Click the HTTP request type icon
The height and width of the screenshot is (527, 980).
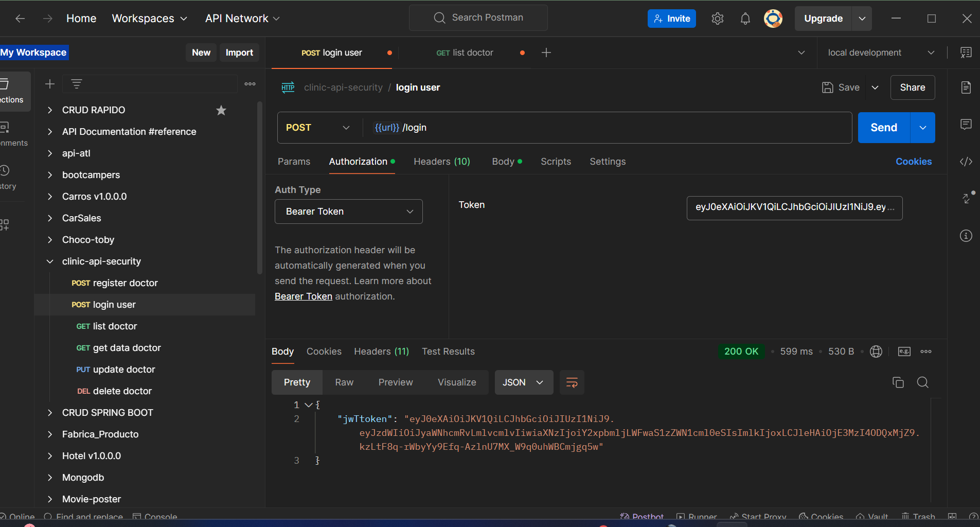pos(288,87)
